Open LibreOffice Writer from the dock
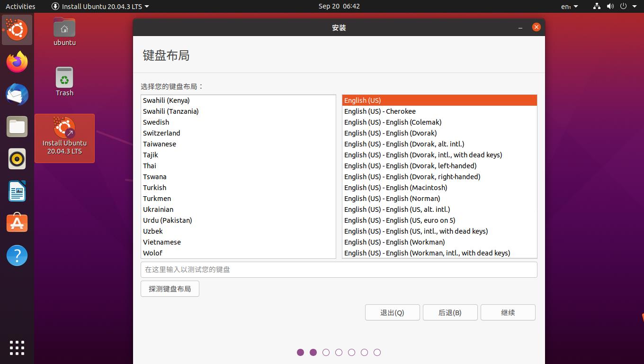 [x=17, y=191]
